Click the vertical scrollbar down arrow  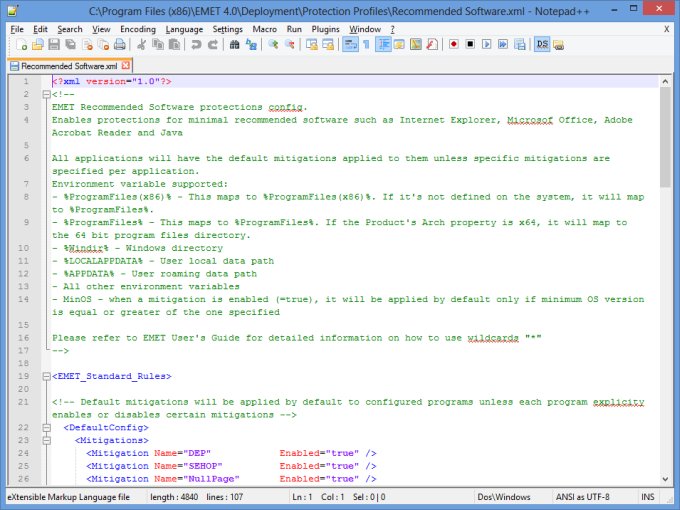pos(665,479)
